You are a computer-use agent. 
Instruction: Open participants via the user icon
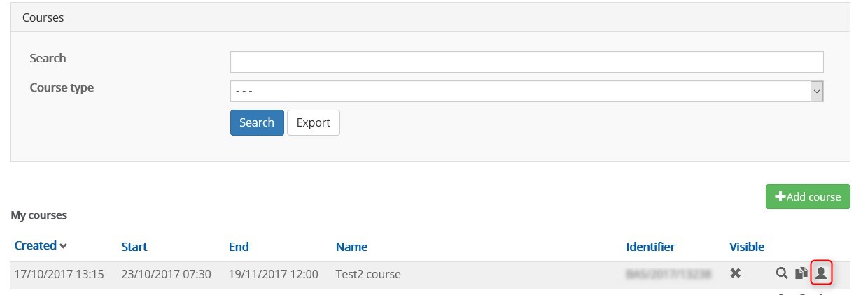(x=821, y=273)
